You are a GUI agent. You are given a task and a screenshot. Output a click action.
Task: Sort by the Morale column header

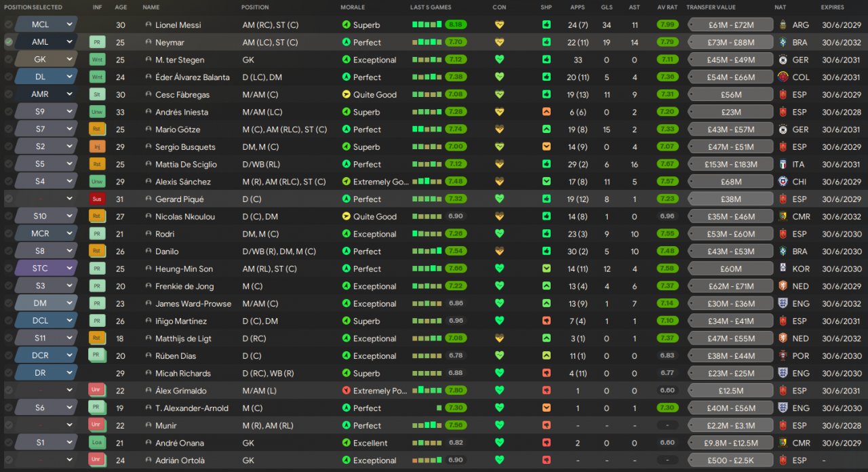click(353, 7)
